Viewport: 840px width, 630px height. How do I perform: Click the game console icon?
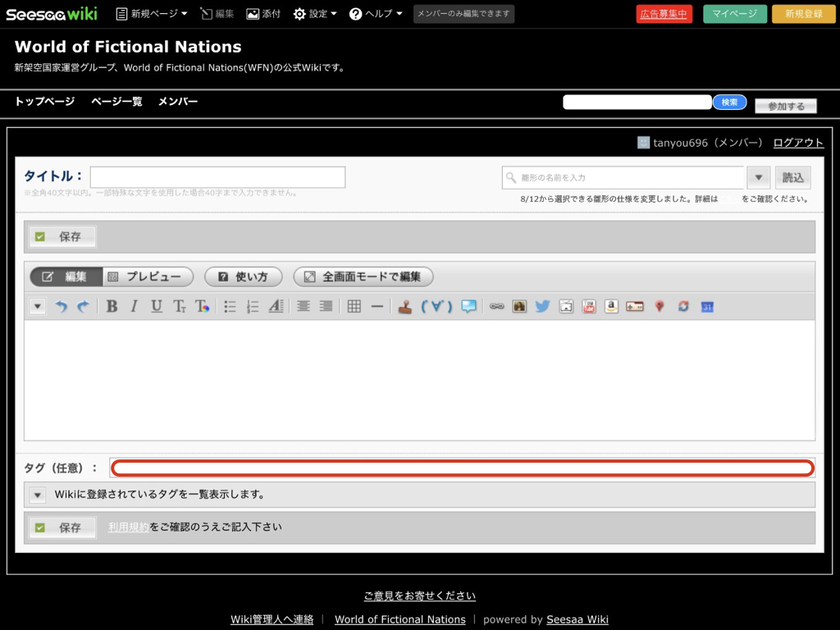(635, 307)
